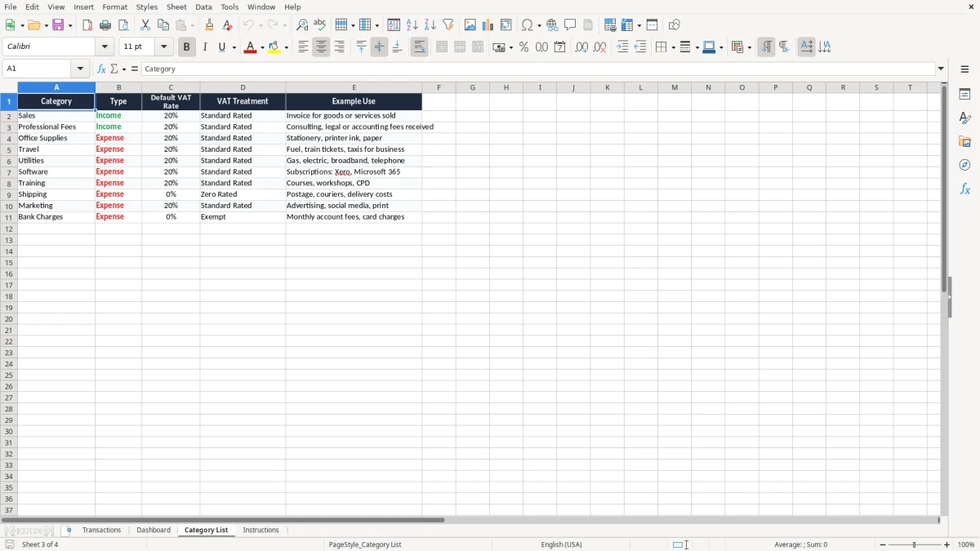This screenshot has width=980, height=551.
Task: Open the Open-file dropdown arrow
Action: point(45,25)
